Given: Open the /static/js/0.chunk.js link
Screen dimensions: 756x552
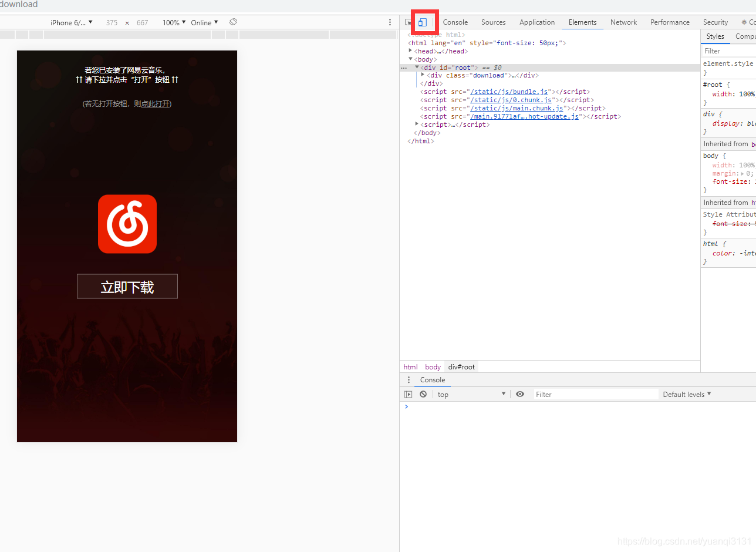Looking at the screenshot, I should [511, 100].
